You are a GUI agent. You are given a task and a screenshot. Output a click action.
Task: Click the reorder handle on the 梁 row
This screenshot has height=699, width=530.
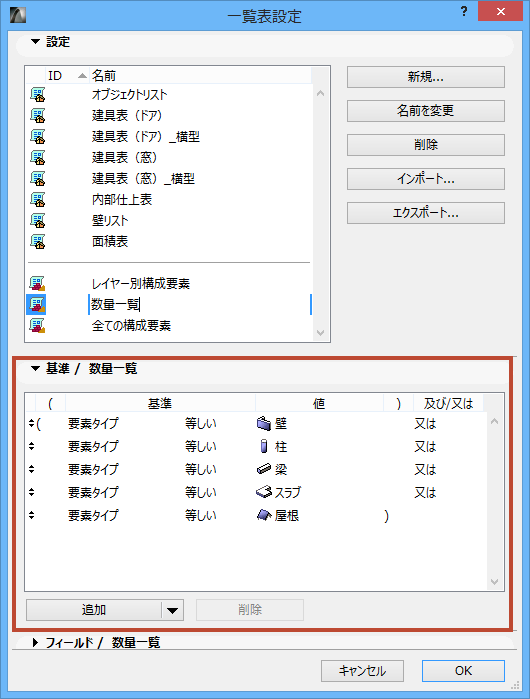click(31, 469)
